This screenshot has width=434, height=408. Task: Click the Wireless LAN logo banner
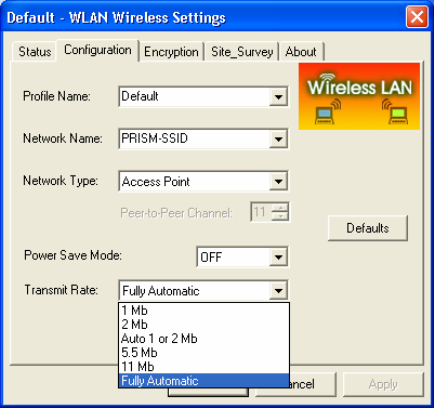point(359,96)
